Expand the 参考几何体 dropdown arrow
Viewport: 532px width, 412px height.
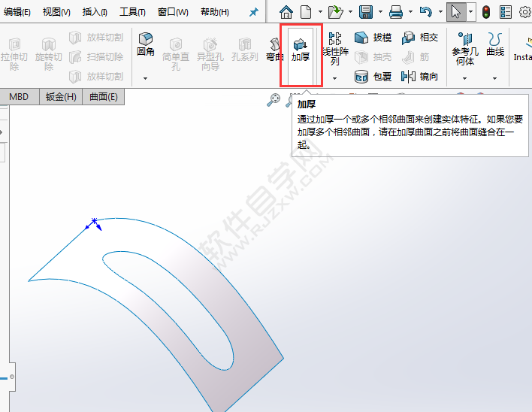point(464,78)
